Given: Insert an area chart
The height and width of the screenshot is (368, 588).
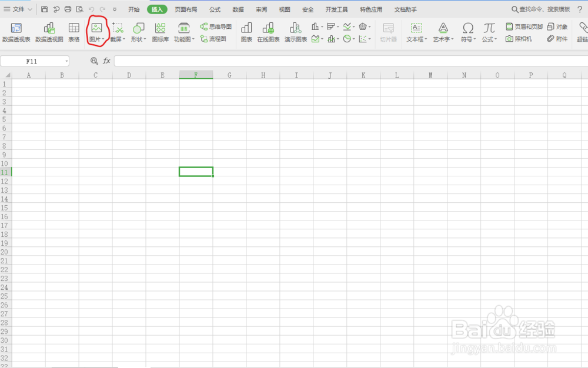Looking at the screenshot, I should point(315,39).
